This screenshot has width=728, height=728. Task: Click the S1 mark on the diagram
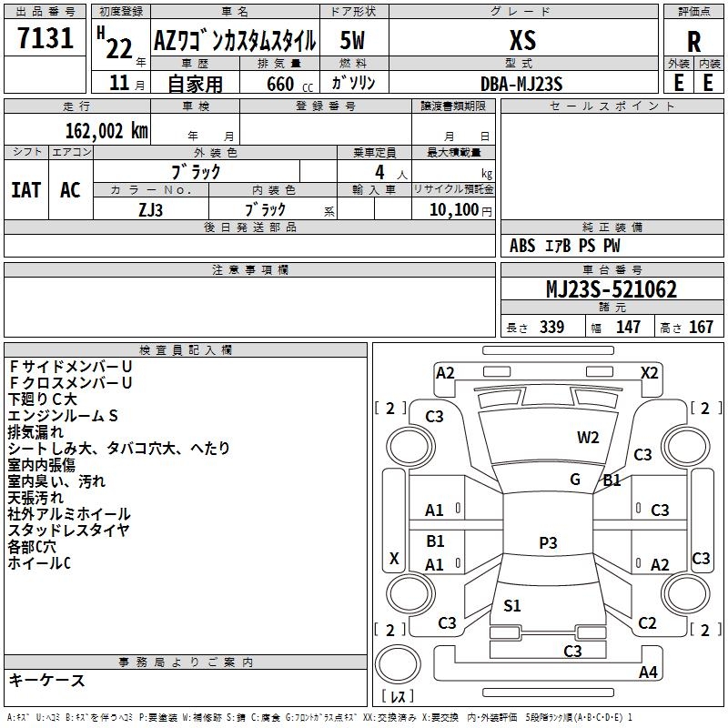click(512, 605)
